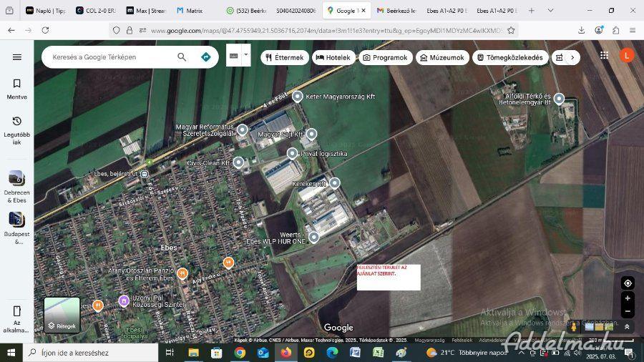
Task: Click the Google Maps search input field
Action: coord(107,57)
